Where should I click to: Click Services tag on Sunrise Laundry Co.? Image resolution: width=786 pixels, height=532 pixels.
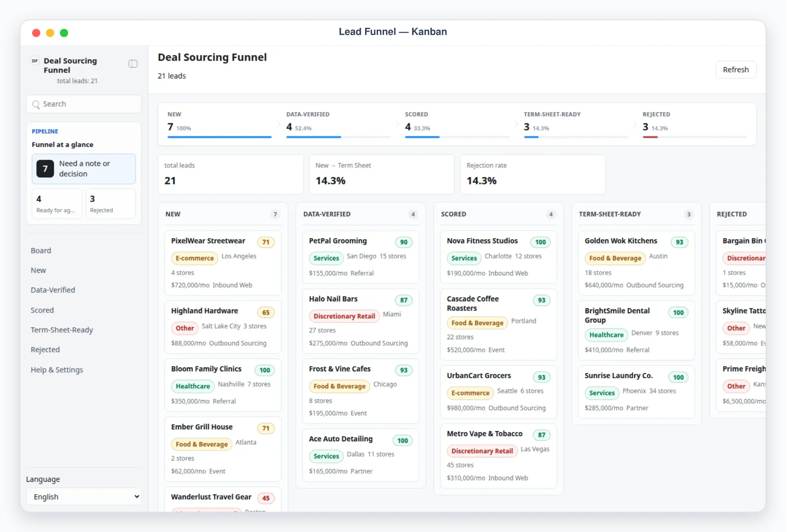coord(602,393)
